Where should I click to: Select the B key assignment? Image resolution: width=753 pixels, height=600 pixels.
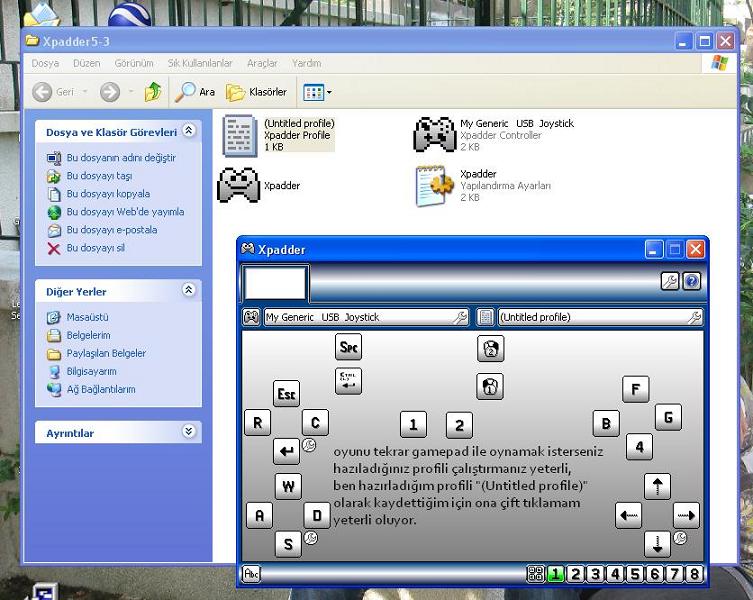click(606, 423)
